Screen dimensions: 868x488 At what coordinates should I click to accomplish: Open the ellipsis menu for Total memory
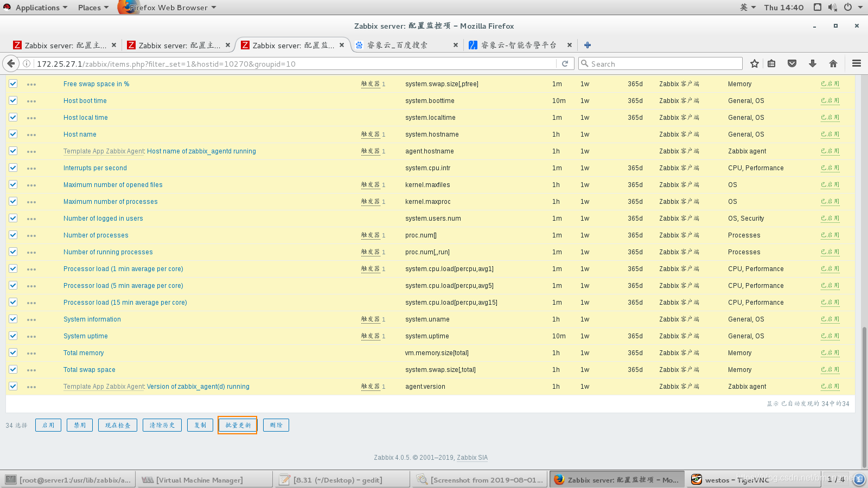pyautogui.click(x=31, y=354)
